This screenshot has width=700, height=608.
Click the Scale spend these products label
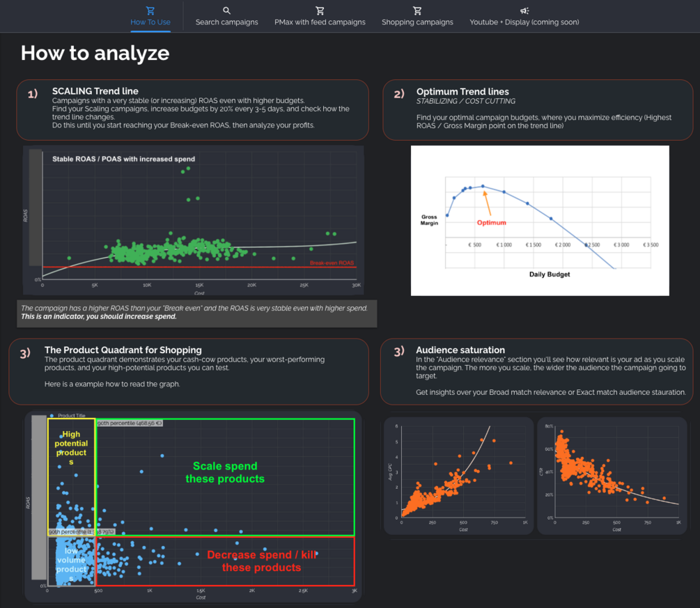pos(225,472)
